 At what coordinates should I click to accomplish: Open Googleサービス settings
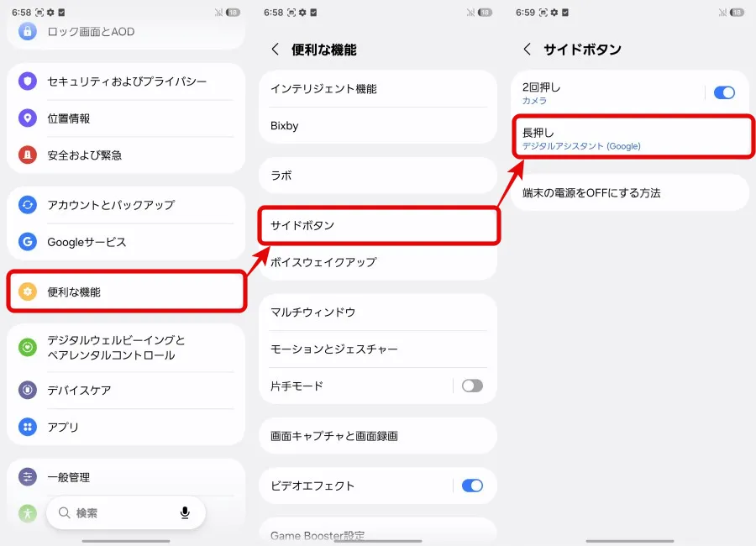coord(126,242)
